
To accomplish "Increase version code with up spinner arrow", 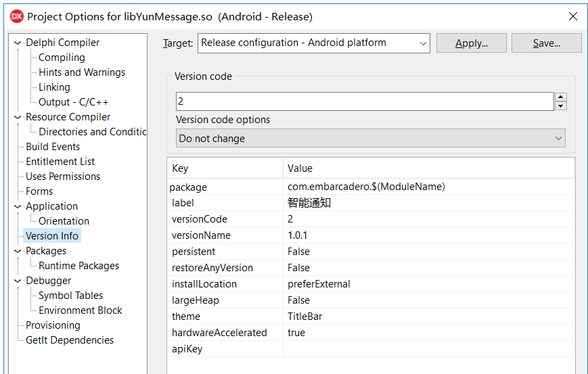I will pyautogui.click(x=560, y=97).
